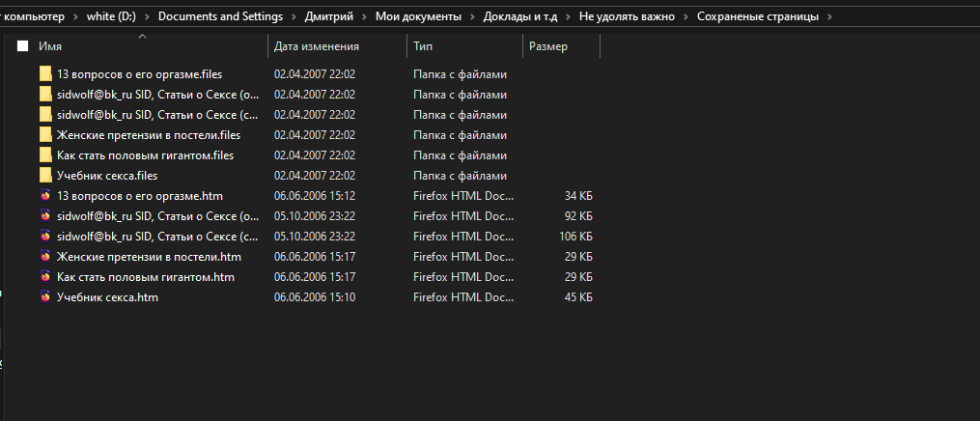Click the folder icon of "13 вопросов о его оргазме.files"
The image size is (980, 421).
(x=45, y=74)
